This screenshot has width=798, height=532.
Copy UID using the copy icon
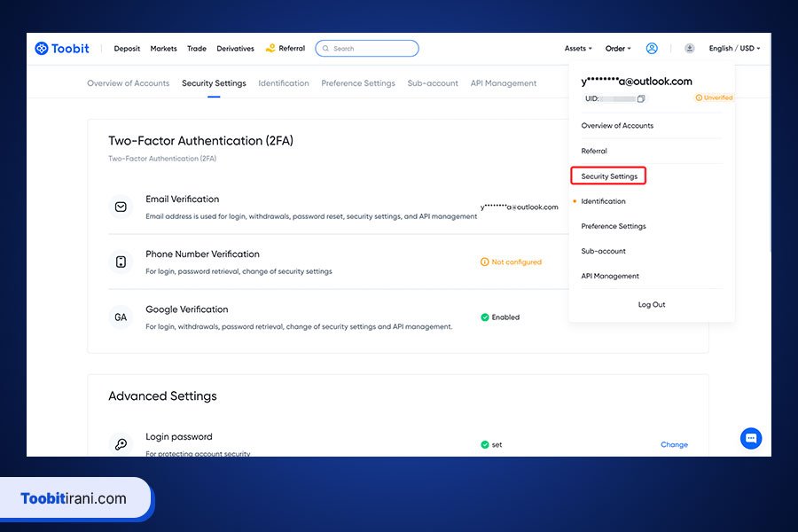coord(641,98)
